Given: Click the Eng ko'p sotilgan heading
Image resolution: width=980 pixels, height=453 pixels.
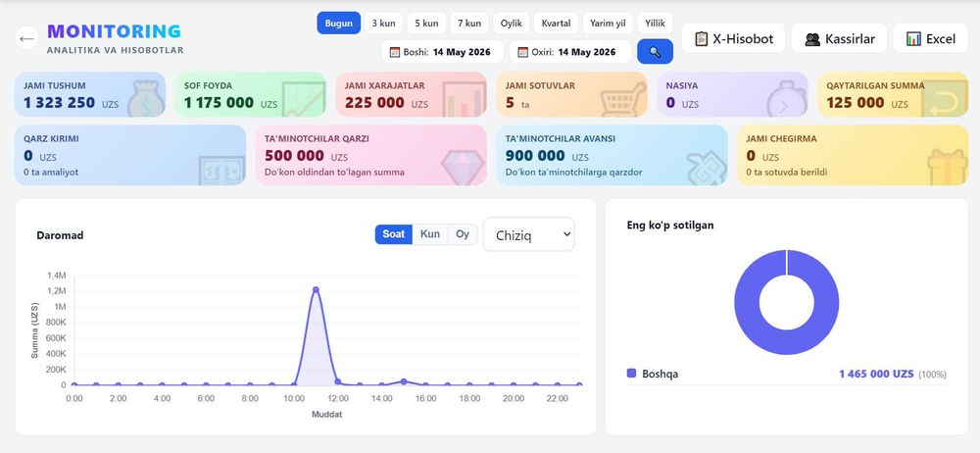Looking at the screenshot, I should click(x=670, y=225).
